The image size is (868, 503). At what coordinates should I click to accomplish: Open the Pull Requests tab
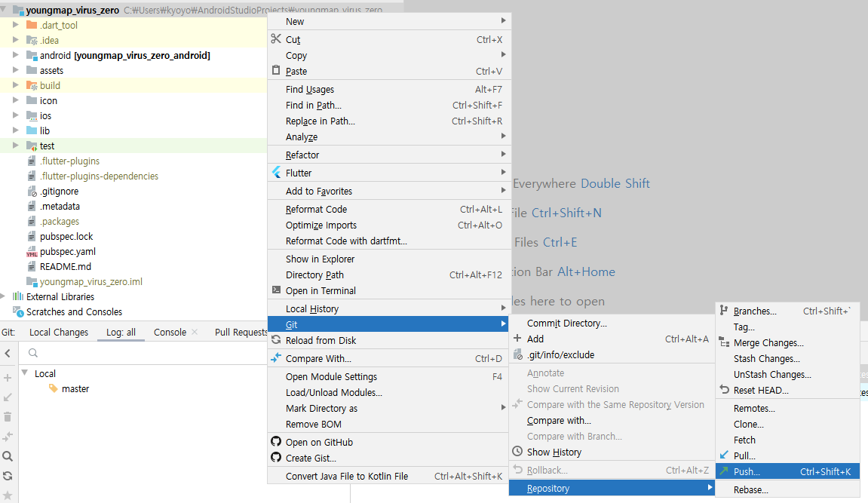(241, 332)
